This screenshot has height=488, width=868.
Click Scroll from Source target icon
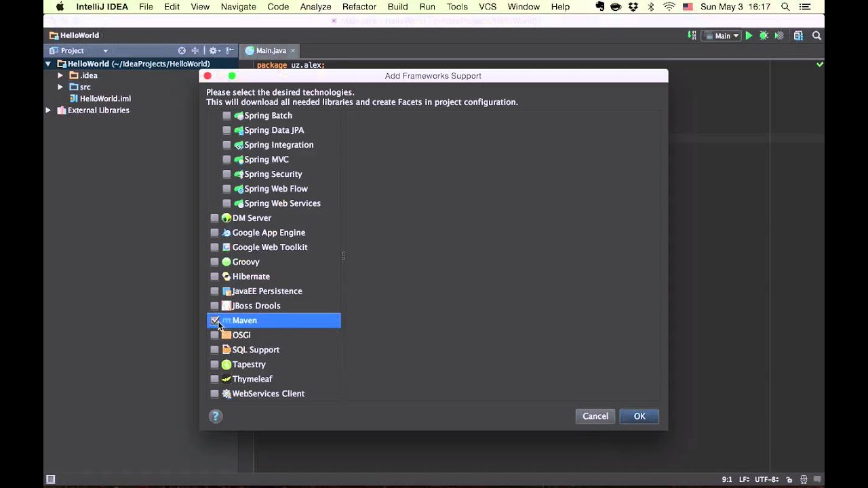pos(182,51)
